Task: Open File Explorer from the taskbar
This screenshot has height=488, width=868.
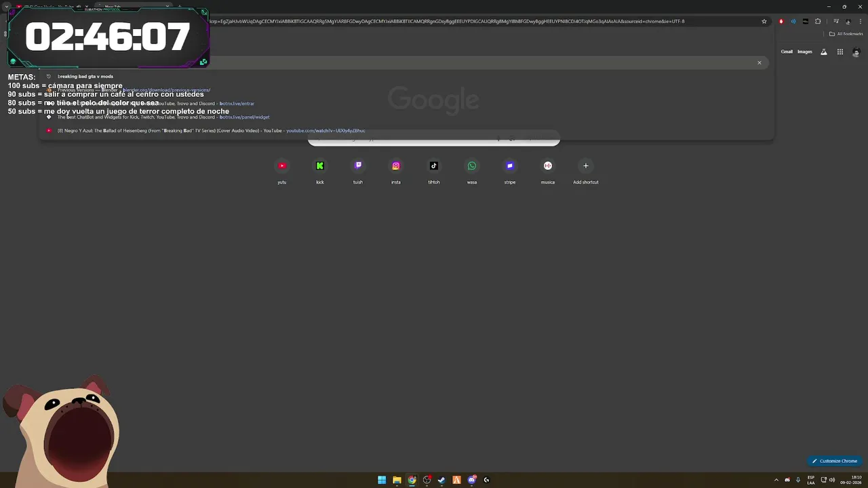Action: point(397,480)
